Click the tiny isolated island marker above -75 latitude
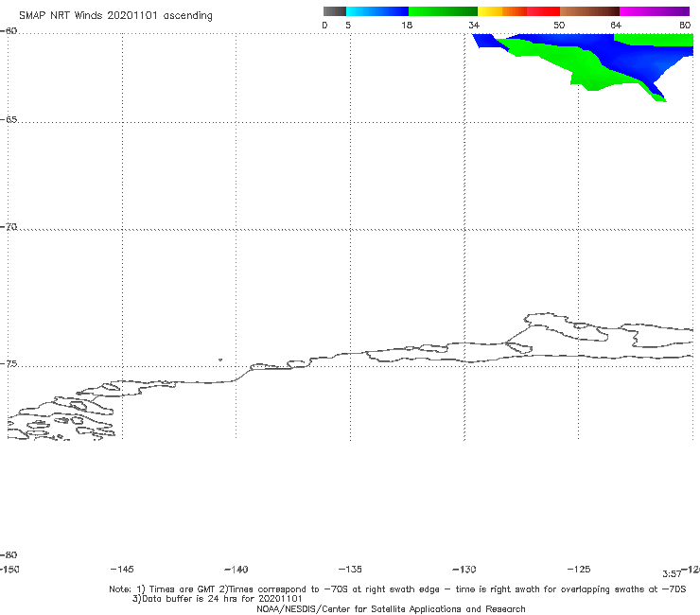This screenshot has height=615, width=700. click(x=220, y=360)
